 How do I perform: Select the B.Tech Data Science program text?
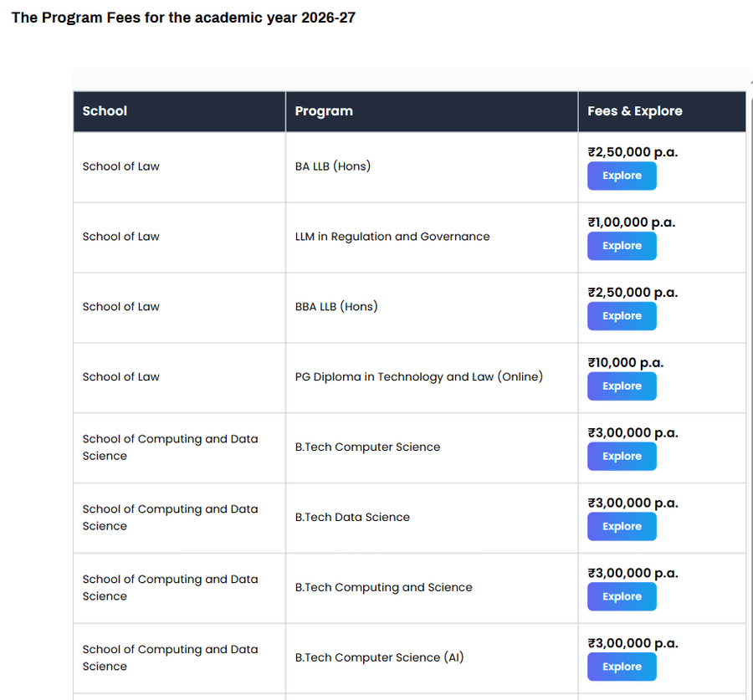pos(352,517)
